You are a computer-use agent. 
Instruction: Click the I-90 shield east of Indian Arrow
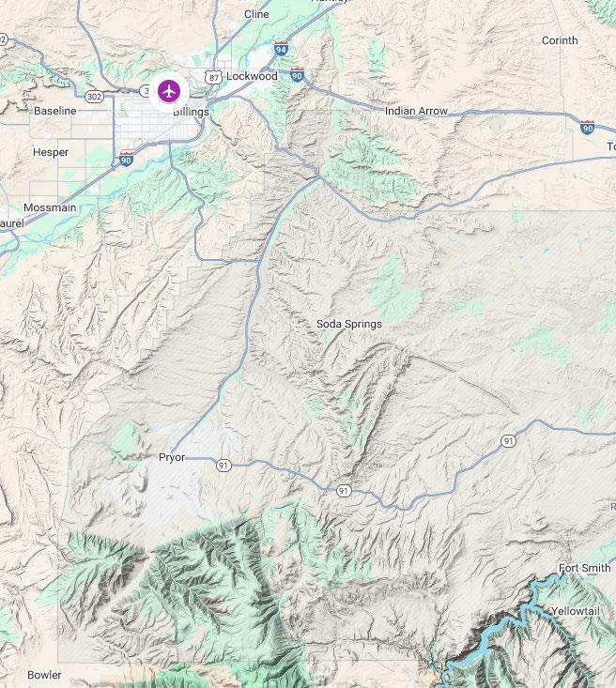pos(587,128)
